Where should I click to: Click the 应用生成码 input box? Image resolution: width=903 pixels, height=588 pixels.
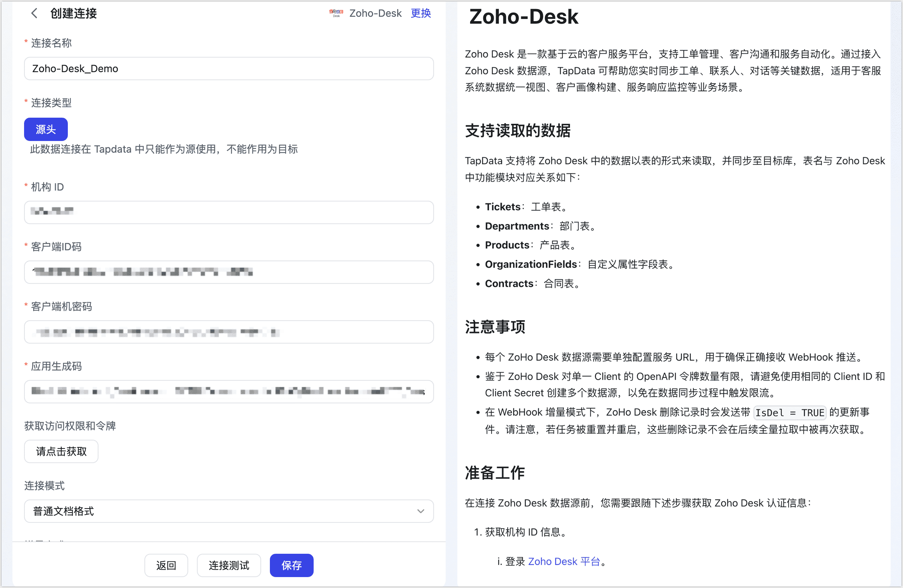coord(228,392)
